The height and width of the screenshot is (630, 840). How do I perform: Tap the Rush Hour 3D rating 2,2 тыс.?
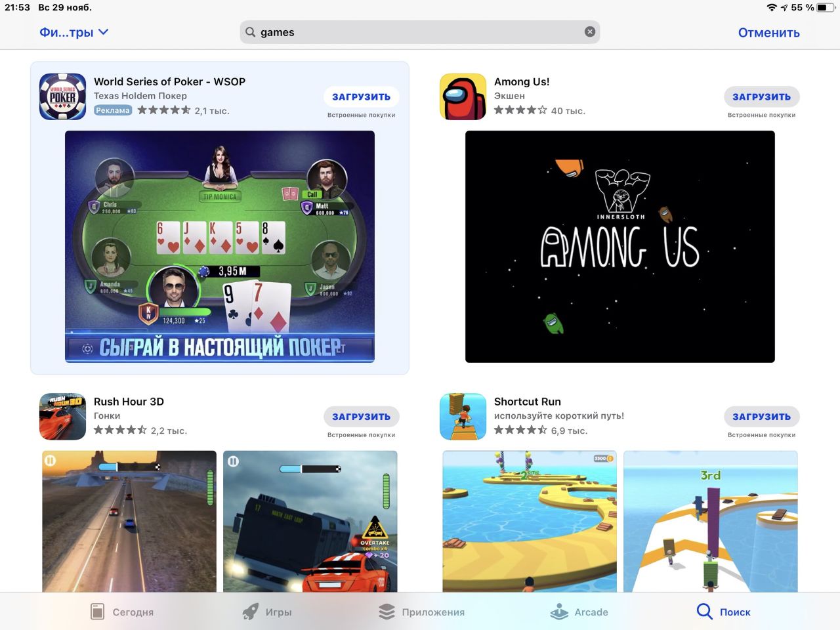point(140,430)
